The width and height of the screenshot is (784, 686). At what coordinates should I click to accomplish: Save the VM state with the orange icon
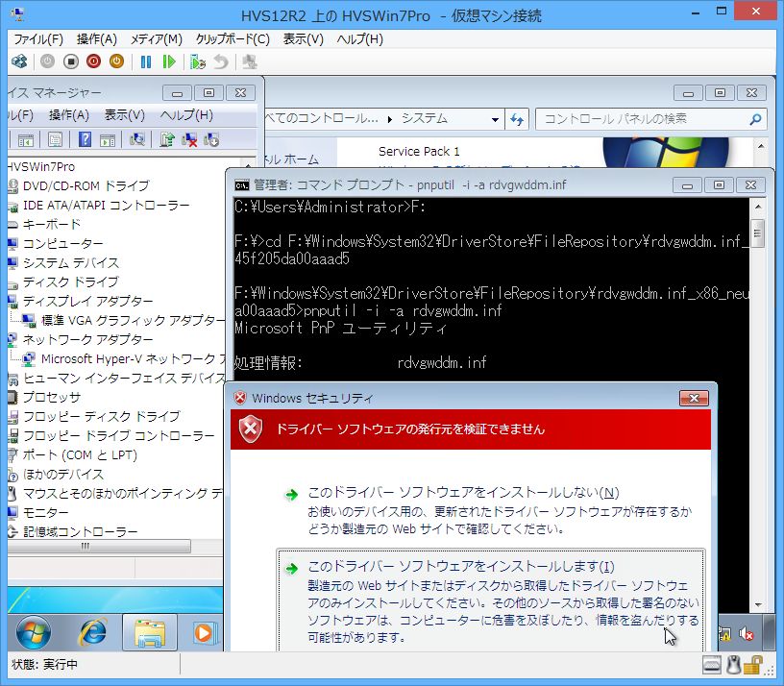coord(116,62)
